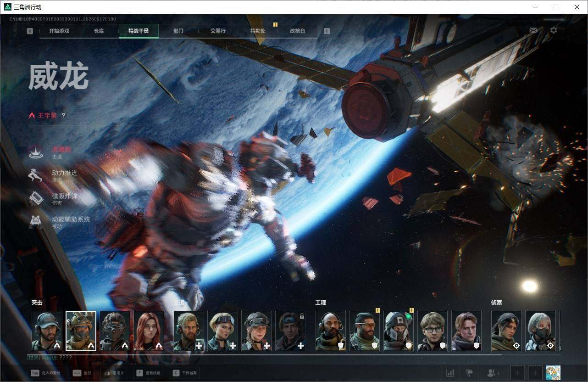
Task: Click the red name 王宇昊
Action: 47,116
